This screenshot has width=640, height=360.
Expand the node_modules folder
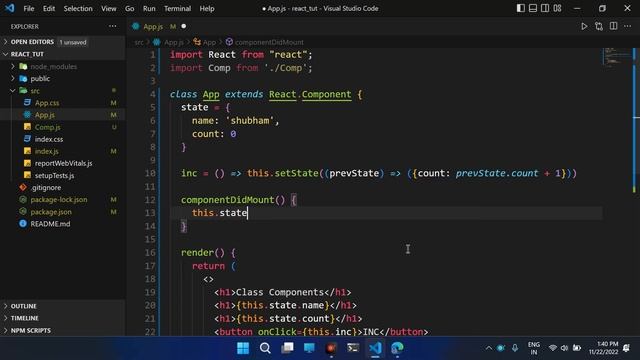click(53, 66)
